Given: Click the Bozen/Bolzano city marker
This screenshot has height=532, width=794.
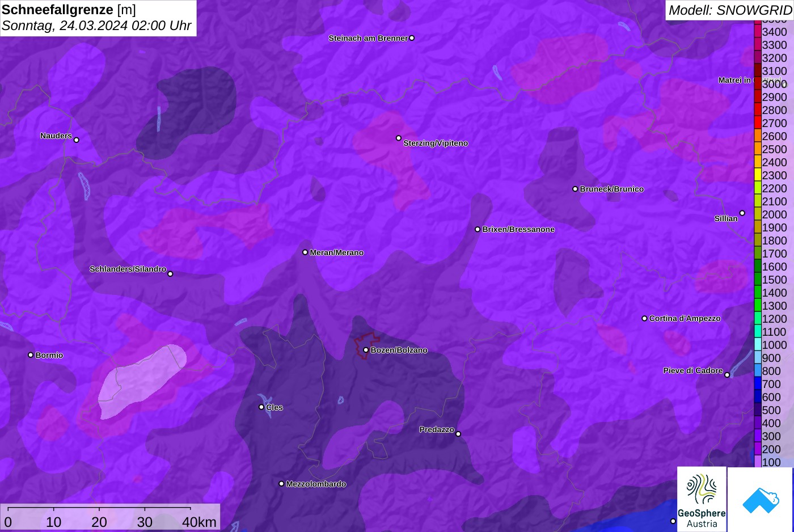Looking at the screenshot, I should pos(366,350).
